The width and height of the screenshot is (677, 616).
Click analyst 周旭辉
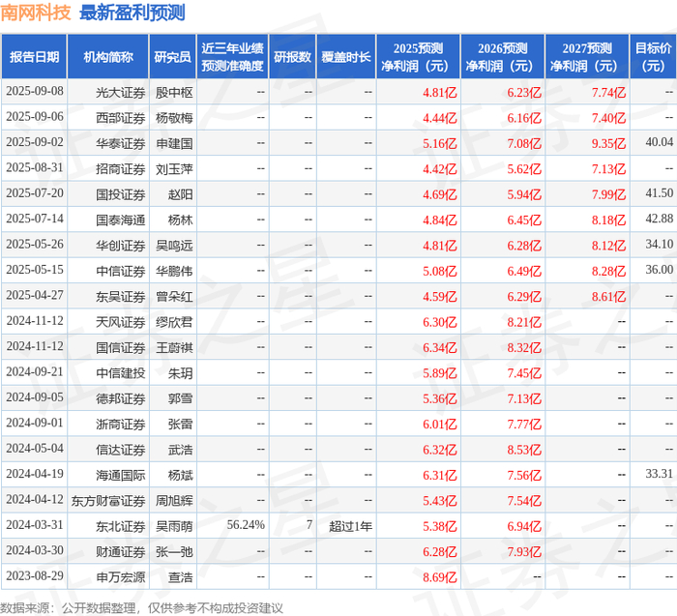coord(174,501)
